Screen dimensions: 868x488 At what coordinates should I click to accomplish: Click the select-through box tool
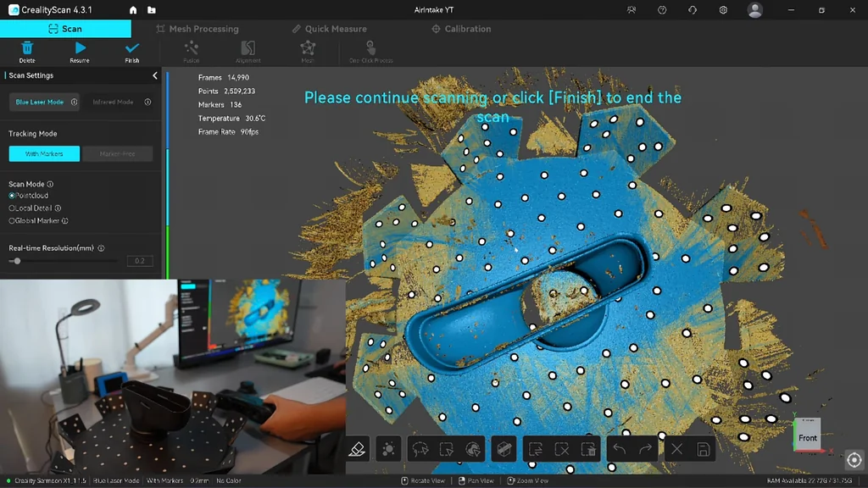[x=504, y=449]
